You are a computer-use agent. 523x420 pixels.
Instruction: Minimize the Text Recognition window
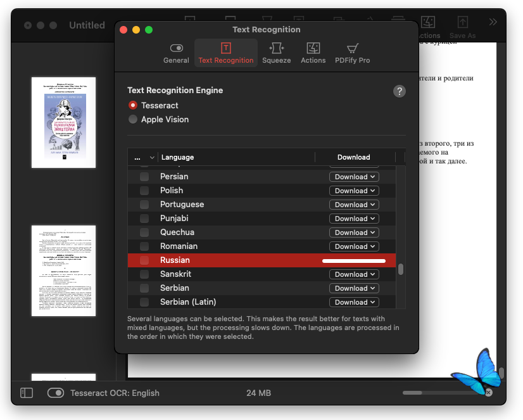tap(136, 30)
